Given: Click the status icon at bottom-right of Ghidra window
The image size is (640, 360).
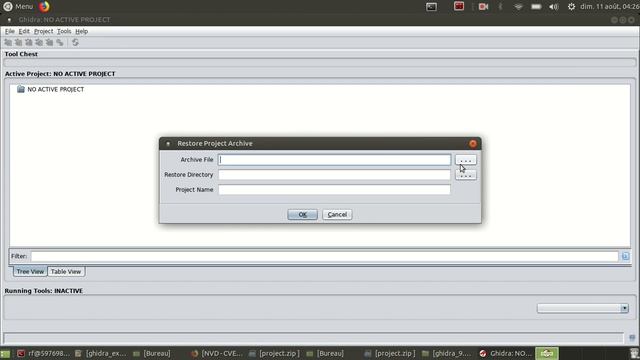Looking at the screenshot, I should tap(632, 338).
